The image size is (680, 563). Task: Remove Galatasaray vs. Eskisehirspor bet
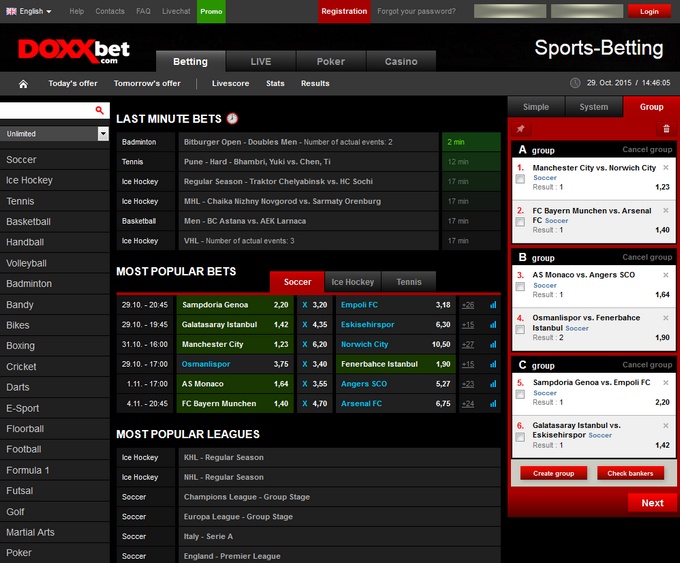[666, 426]
